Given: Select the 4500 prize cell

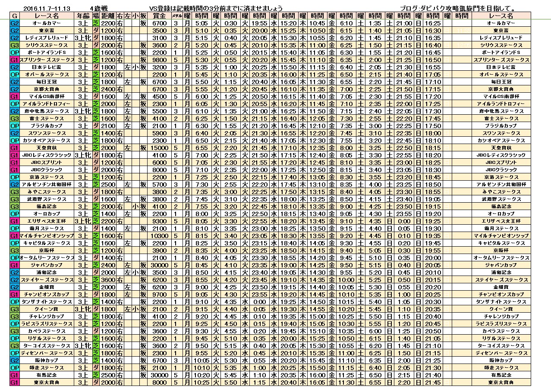Looking at the screenshot, I should 160,96.
